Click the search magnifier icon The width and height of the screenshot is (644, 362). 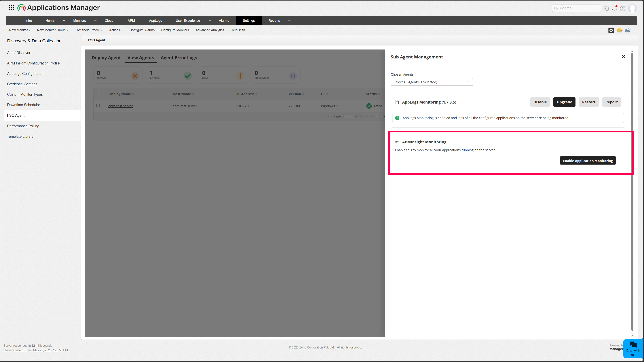[556, 8]
